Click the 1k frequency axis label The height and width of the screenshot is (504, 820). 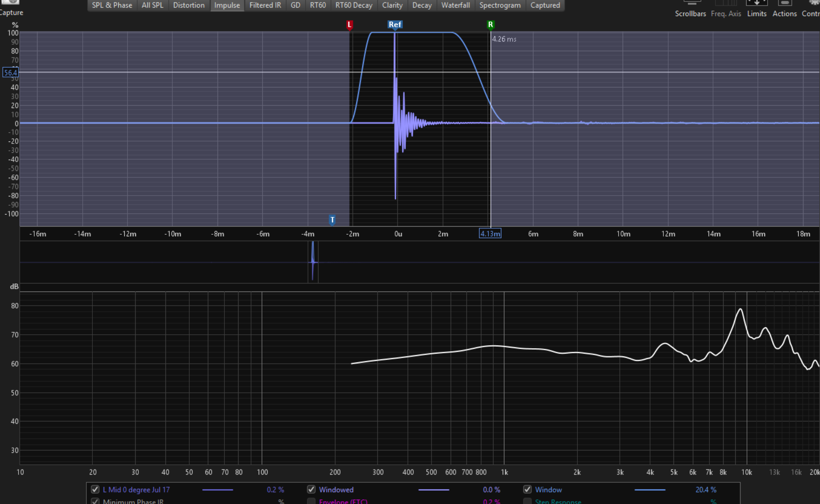coord(504,472)
